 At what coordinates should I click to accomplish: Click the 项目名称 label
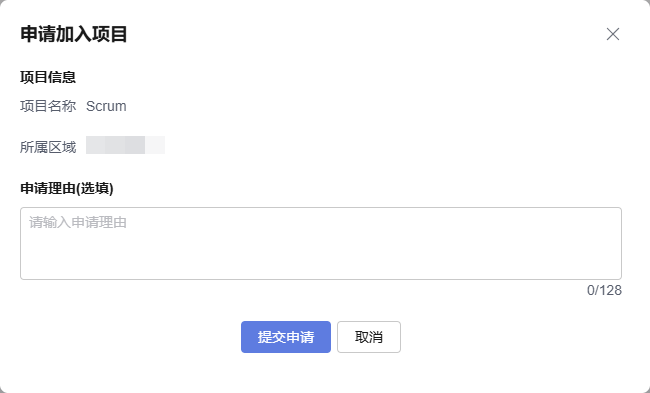point(48,106)
